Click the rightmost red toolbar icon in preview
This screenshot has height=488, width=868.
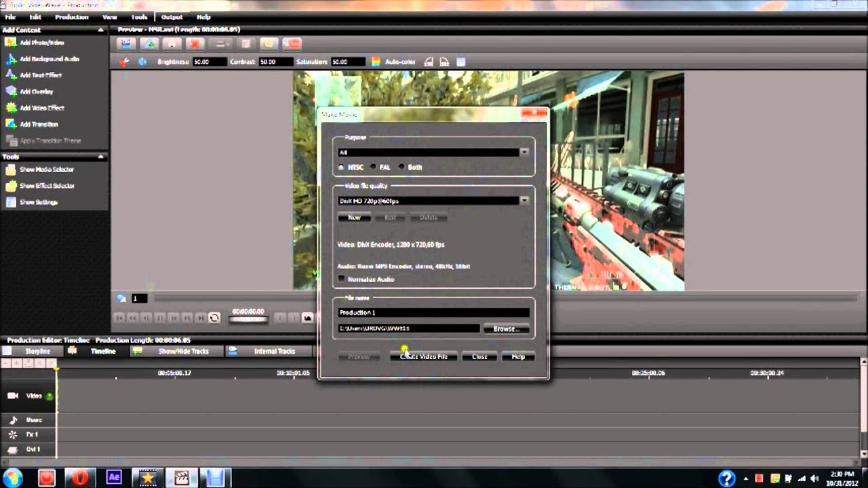click(x=292, y=44)
